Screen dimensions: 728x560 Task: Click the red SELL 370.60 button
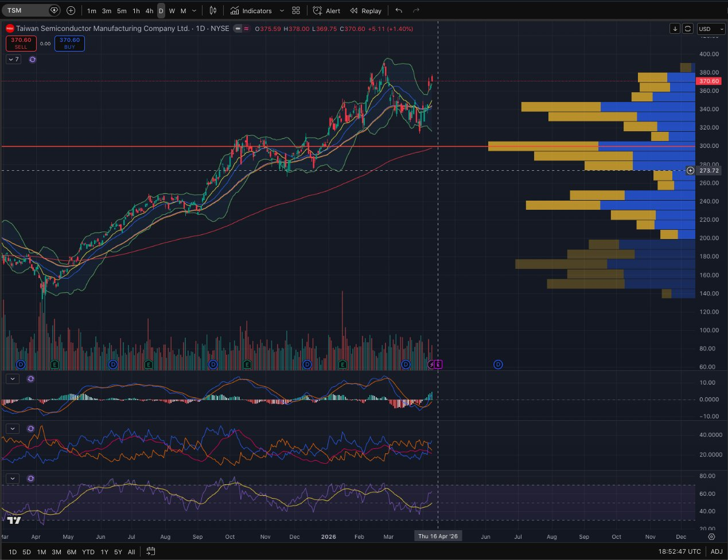(21, 44)
